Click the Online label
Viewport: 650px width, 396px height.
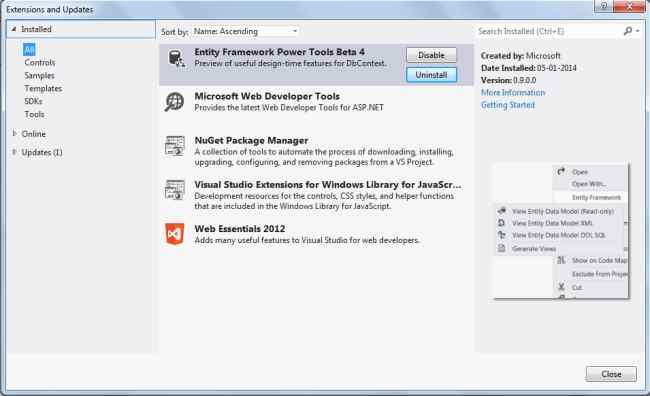(x=34, y=134)
